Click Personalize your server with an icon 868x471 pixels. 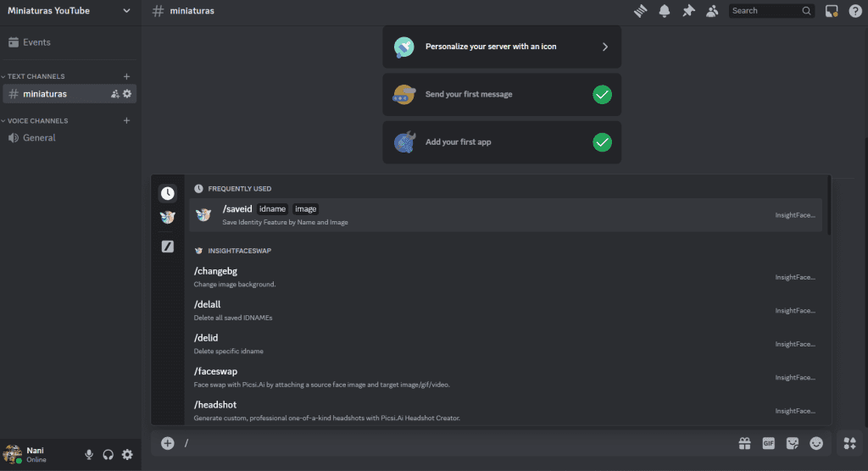pyautogui.click(x=502, y=47)
